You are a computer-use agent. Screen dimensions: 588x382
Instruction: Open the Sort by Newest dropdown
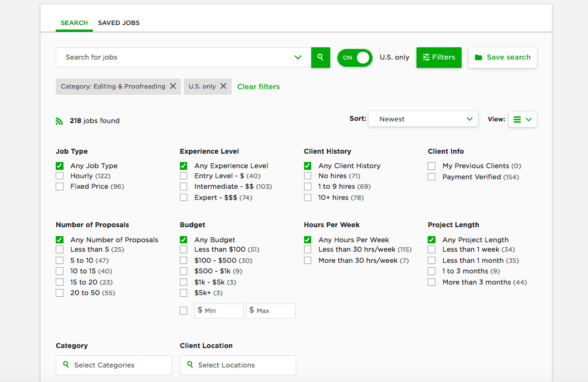(x=423, y=119)
